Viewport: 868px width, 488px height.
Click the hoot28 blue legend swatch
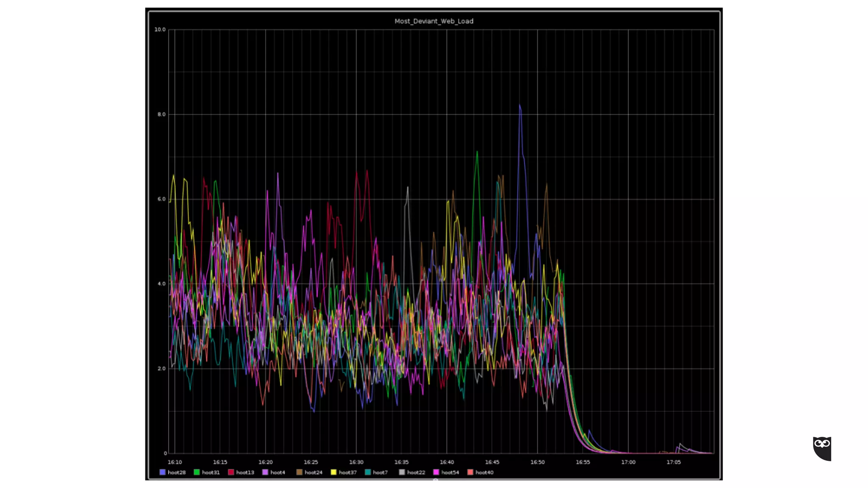pos(162,472)
